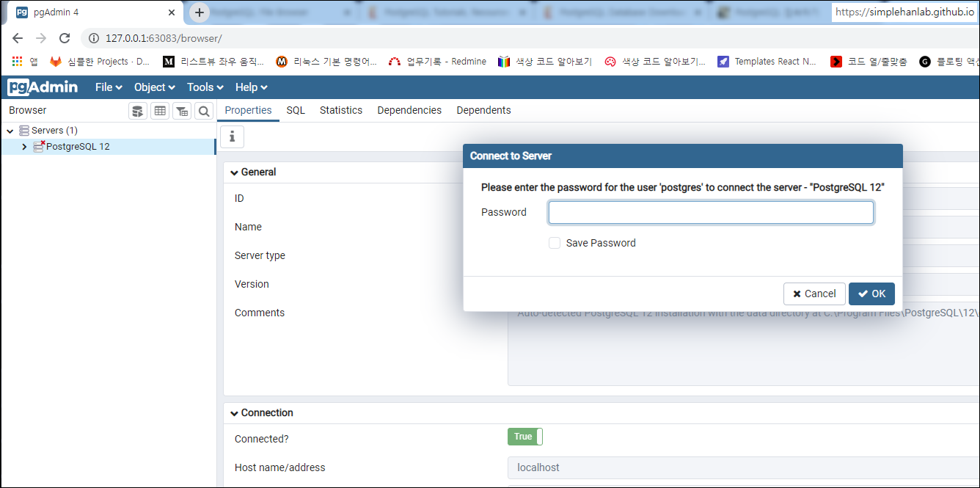Tick the Save Password checkbox
The height and width of the screenshot is (488, 980).
point(555,243)
